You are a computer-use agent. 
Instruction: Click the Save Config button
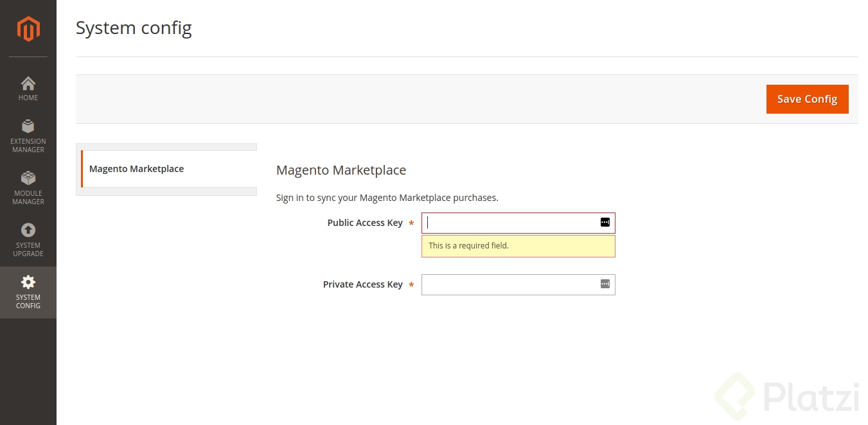coord(807,99)
